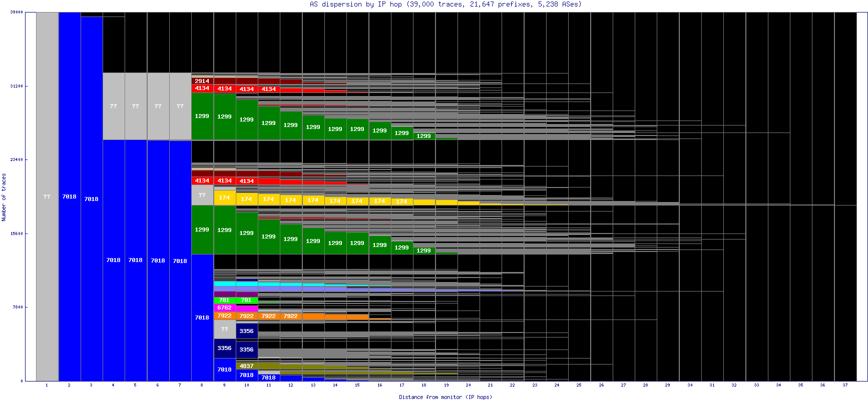The width and height of the screenshot is (868, 400).
Task: Click the 7018 label in the hop 2 column
Action: click(x=69, y=196)
